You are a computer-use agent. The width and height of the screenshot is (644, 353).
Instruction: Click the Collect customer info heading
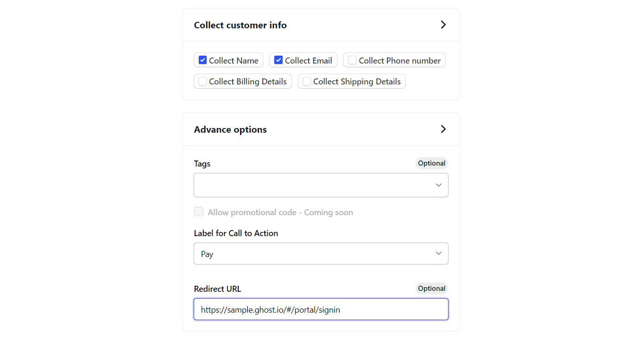click(x=240, y=25)
